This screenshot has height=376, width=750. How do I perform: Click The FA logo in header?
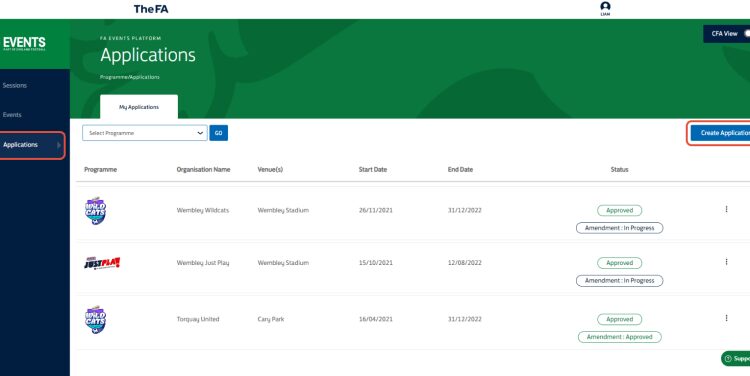[151, 9]
